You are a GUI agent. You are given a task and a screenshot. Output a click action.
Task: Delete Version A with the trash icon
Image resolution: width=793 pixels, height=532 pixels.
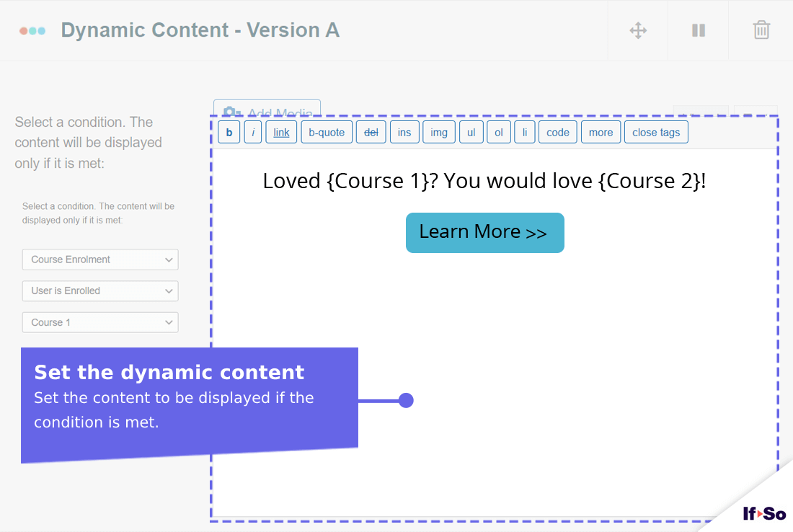(x=761, y=30)
